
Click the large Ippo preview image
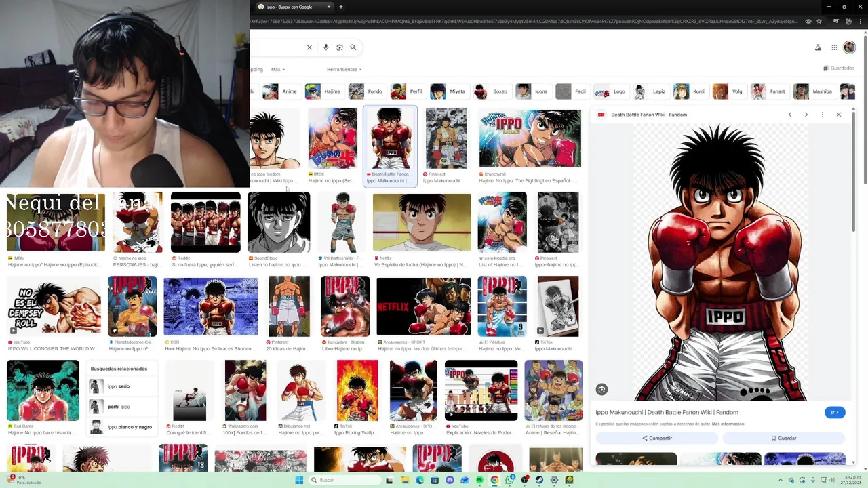[720, 262]
